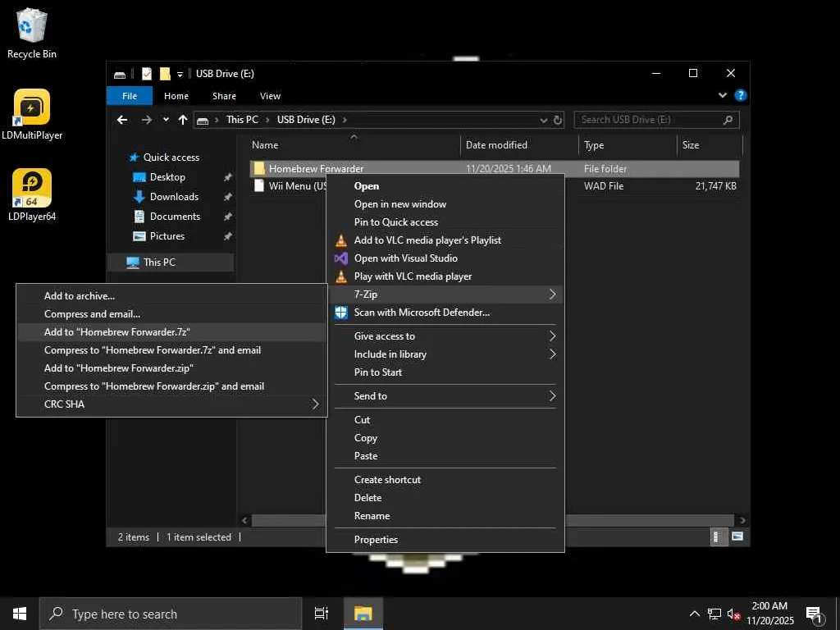Choose Pin to Quick access
The image size is (840, 630).
coord(445,221)
